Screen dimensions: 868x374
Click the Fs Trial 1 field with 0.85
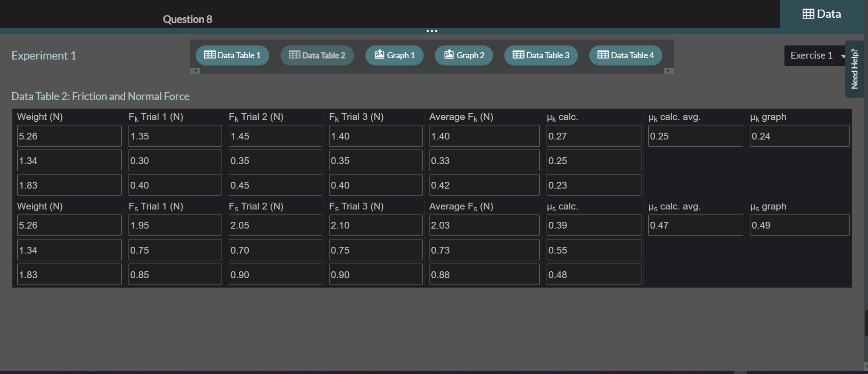point(175,274)
